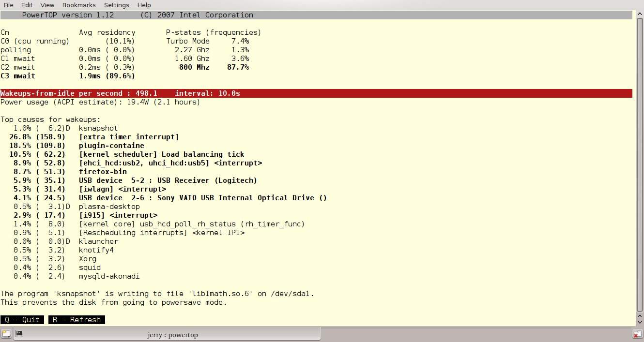Click the red Wakeups-from-idle status bar
This screenshot has width=644, height=342.
pos(316,93)
